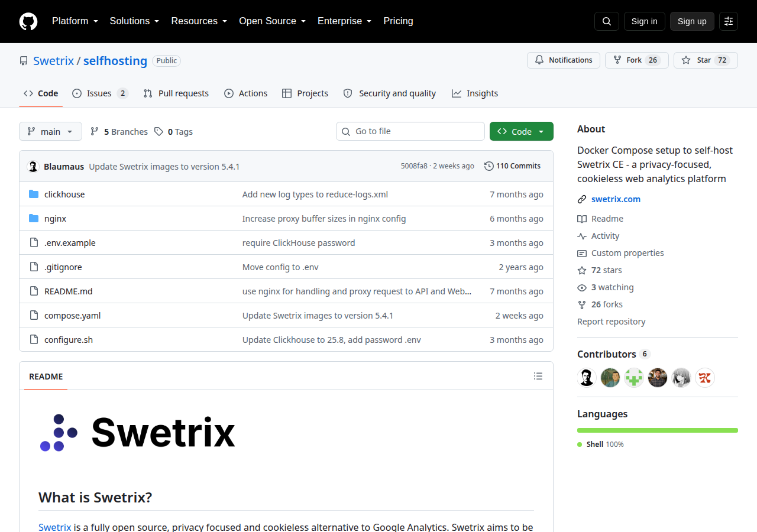View the 110 Commits history link
Screen dimensions: 757x532
pyautogui.click(x=512, y=166)
